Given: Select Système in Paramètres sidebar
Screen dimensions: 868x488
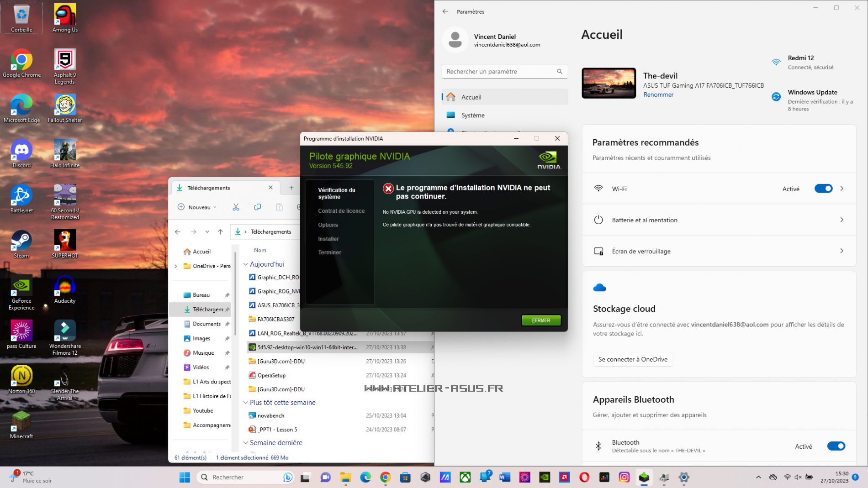Looking at the screenshot, I should [505, 115].
